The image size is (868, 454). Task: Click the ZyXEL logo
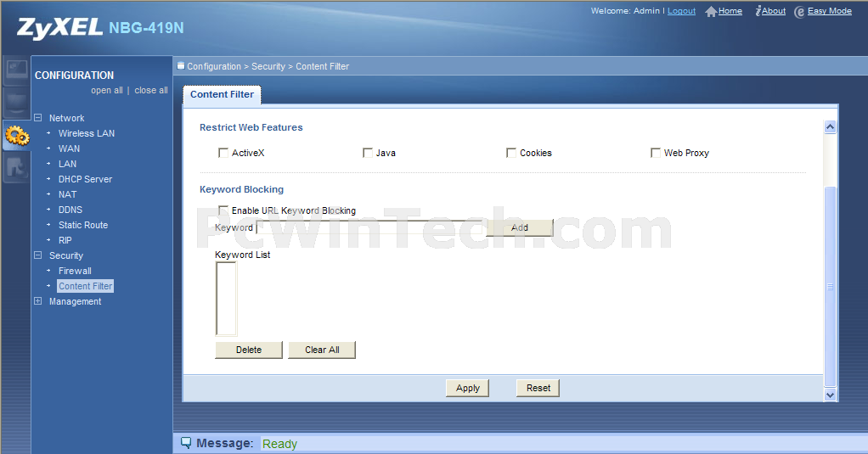pos(59,28)
